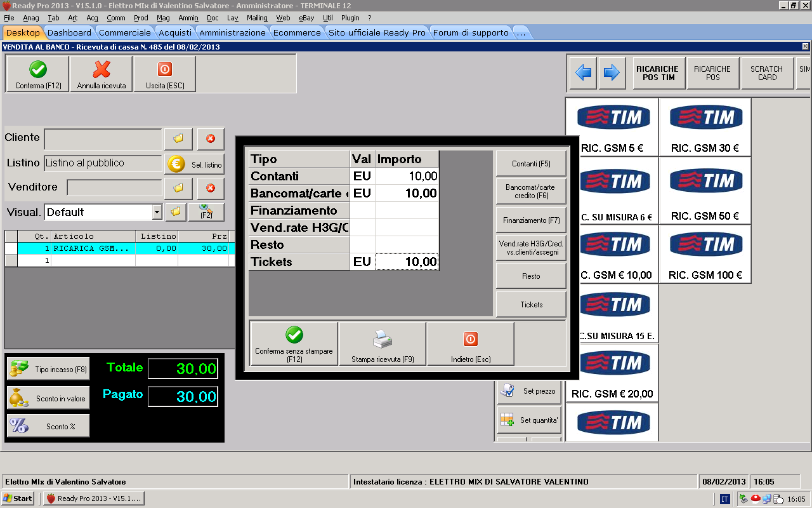The height and width of the screenshot is (508, 812).
Task: Switch to the Amministrazione tab
Action: (x=233, y=32)
